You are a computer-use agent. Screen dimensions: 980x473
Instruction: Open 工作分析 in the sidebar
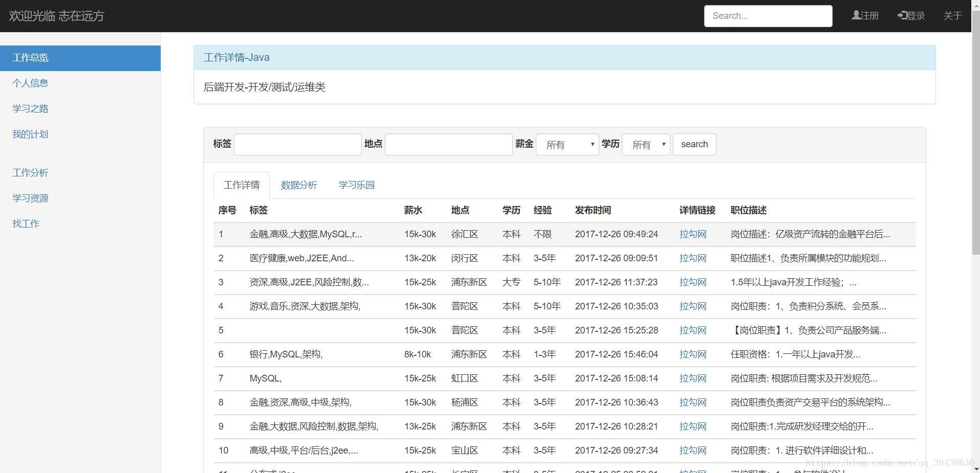pyautogui.click(x=30, y=173)
